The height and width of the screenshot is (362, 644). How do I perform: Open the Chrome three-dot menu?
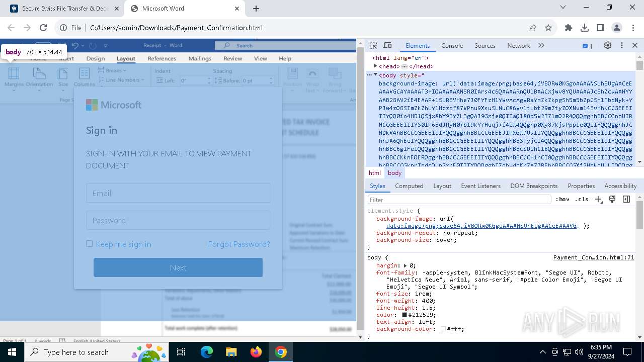[632, 28]
